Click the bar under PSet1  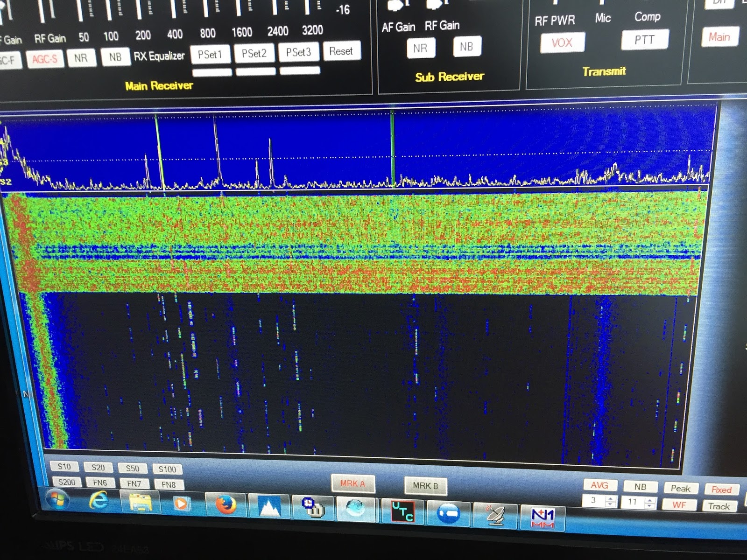click(x=212, y=72)
